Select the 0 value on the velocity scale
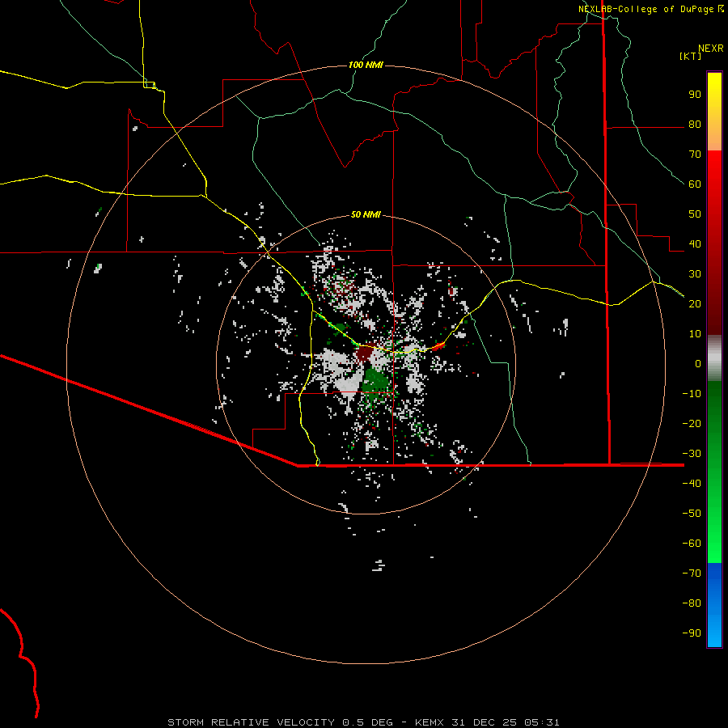 point(698,364)
